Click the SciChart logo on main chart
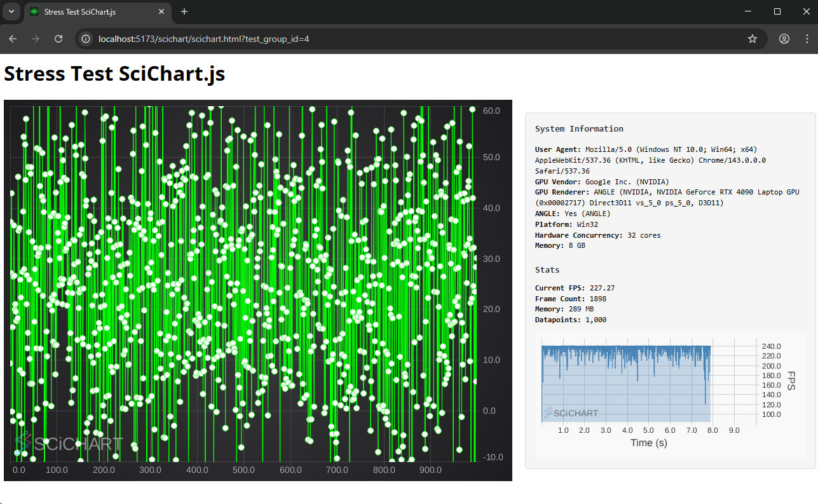818x504 pixels. click(69, 443)
